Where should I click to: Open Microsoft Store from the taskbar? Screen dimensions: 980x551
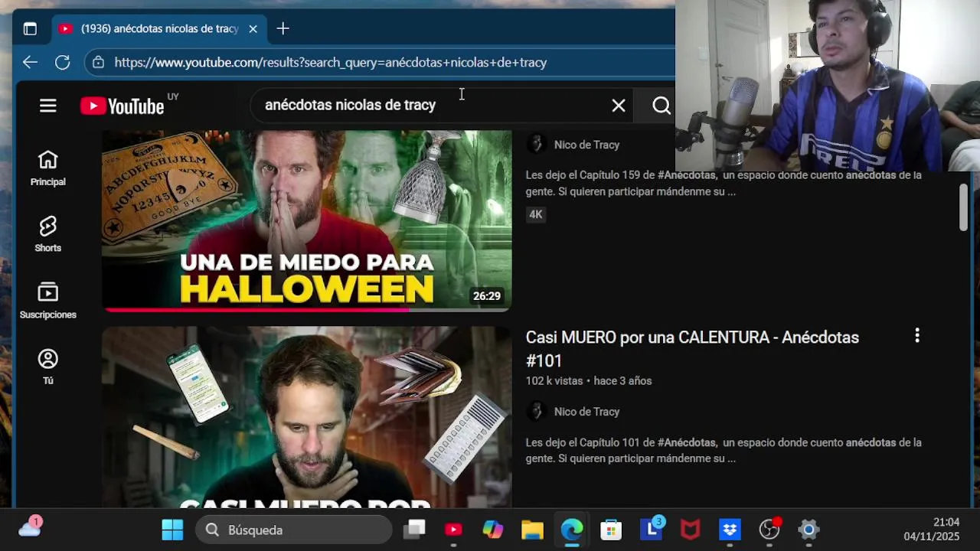pyautogui.click(x=611, y=530)
